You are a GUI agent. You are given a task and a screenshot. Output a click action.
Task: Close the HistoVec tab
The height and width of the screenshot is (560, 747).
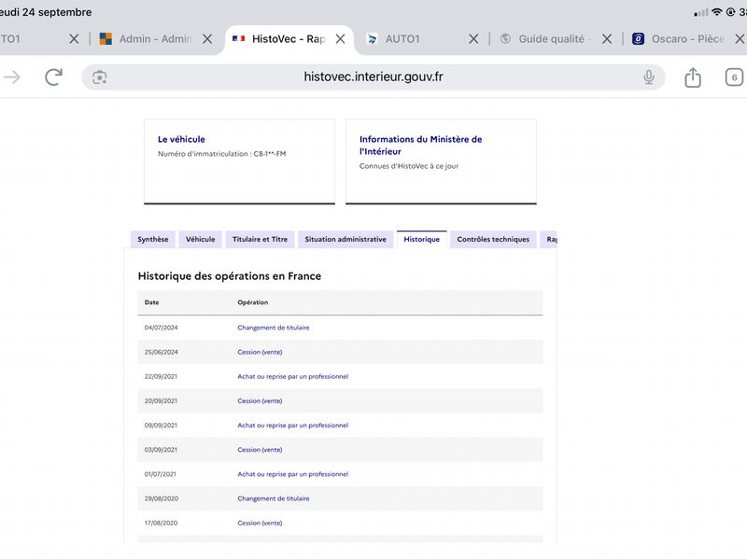click(340, 39)
